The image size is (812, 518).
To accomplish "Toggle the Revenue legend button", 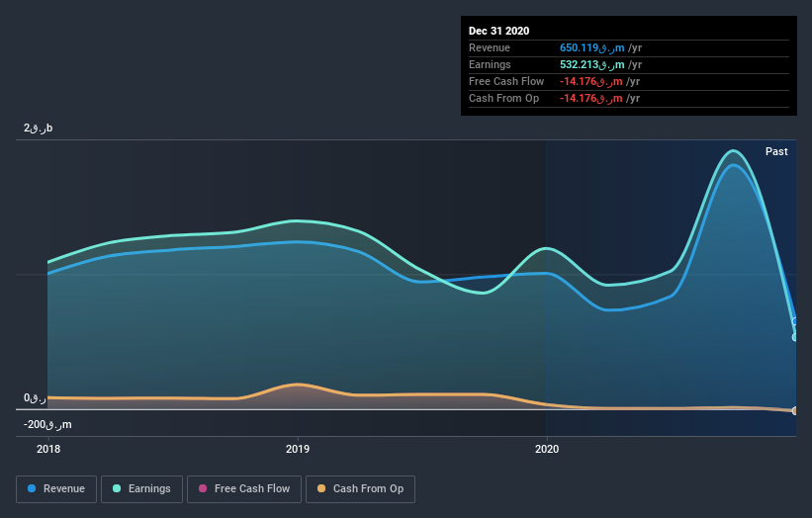I will point(56,489).
